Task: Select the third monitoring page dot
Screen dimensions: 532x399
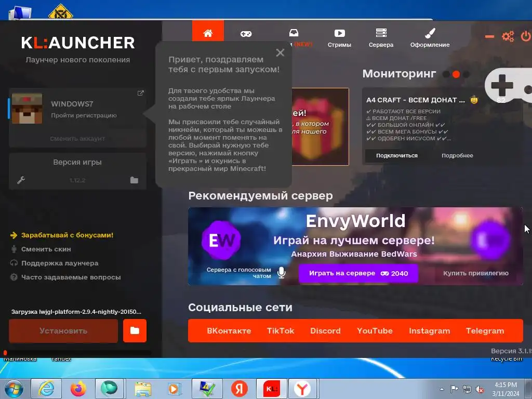Action: point(466,74)
